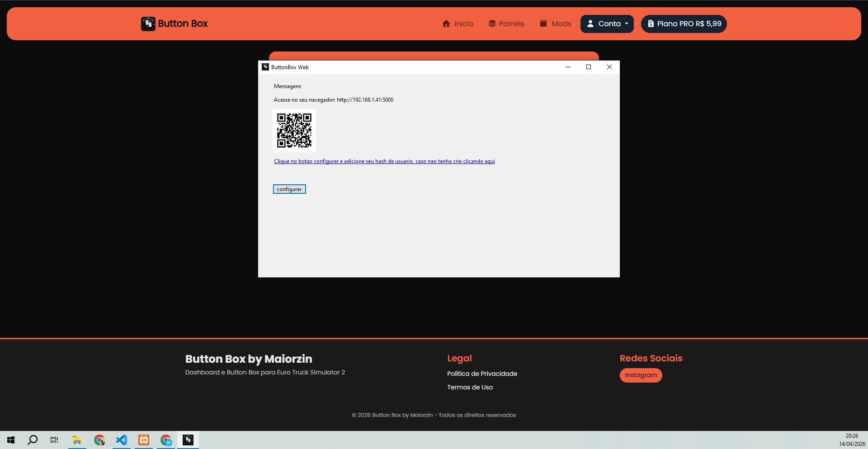Open Windows taskbar search

pos(33,440)
